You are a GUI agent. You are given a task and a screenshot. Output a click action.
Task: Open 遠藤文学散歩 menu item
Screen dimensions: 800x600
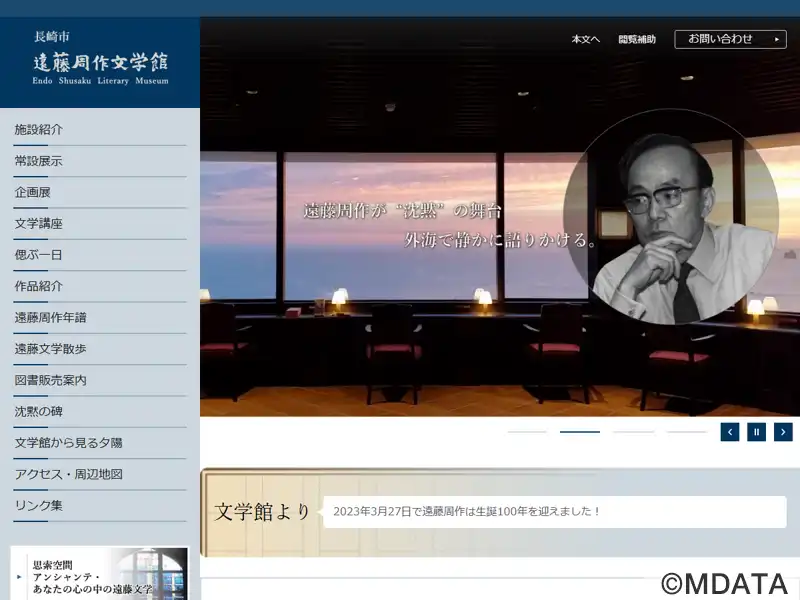100,349
